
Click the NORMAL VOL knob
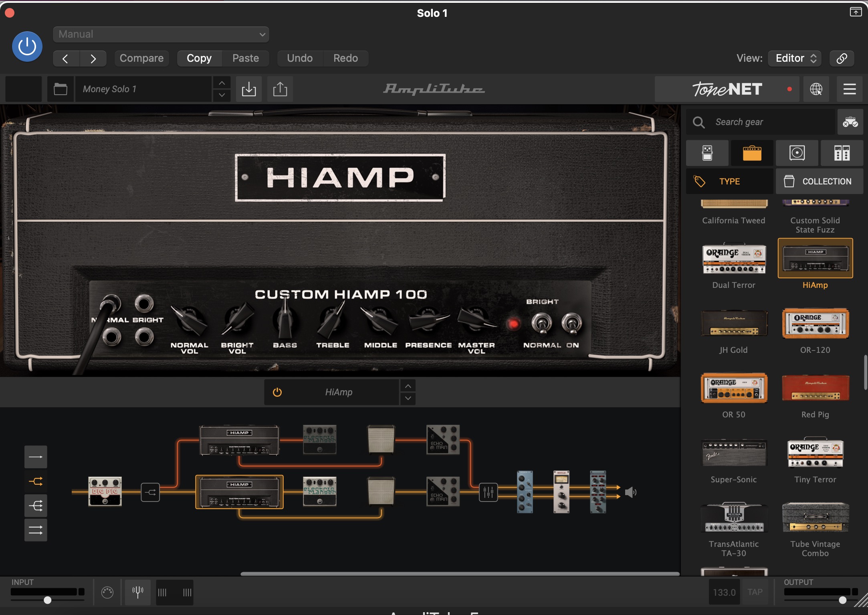click(189, 321)
